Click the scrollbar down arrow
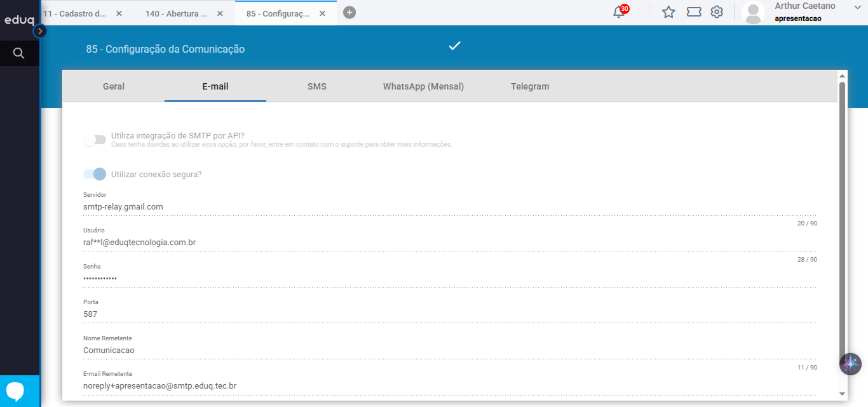Screen dimensions: 868x407 843,394
